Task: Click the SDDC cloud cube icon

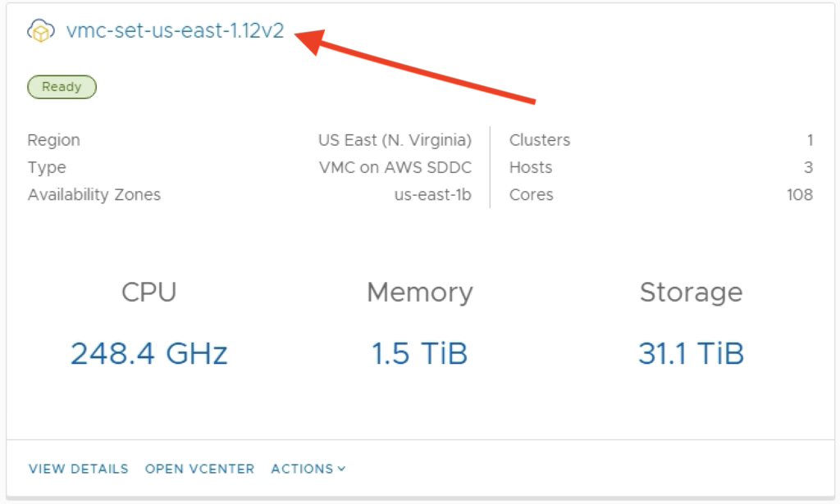Action: click(x=41, y=30)
